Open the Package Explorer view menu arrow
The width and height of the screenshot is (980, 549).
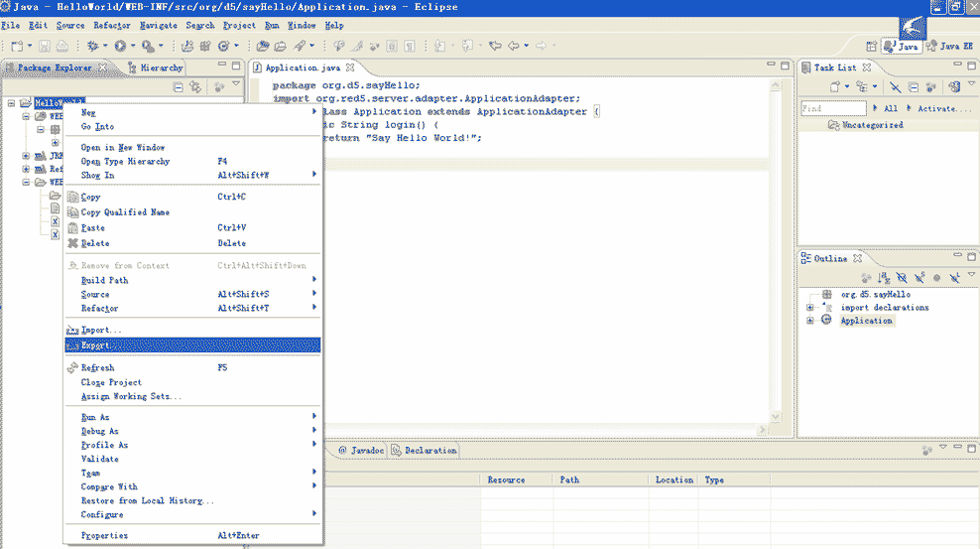point(236,83)
